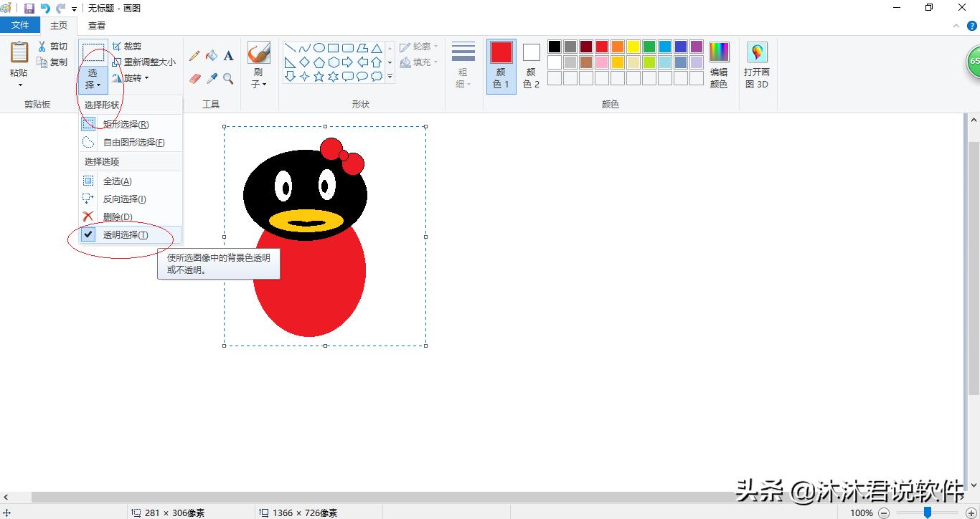Save the drawing from the quick access toolbar
This screenshot has height=519, width=980.
29,9
